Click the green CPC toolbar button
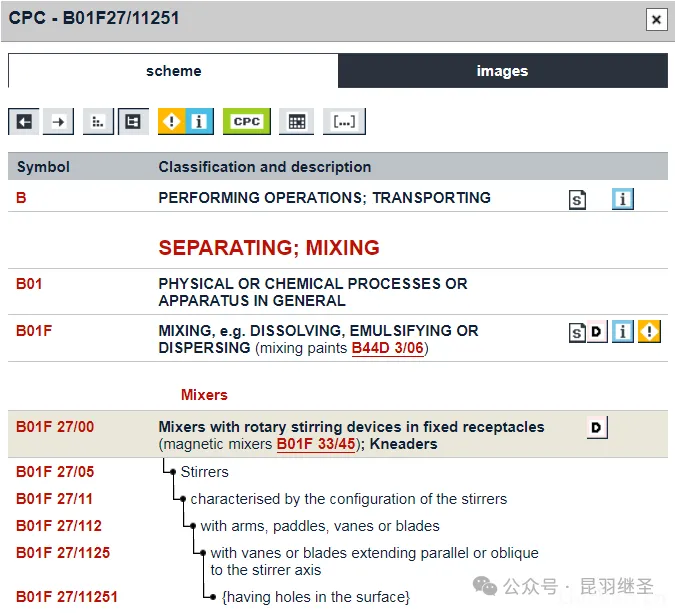675x613 pixels. [246, 122]
